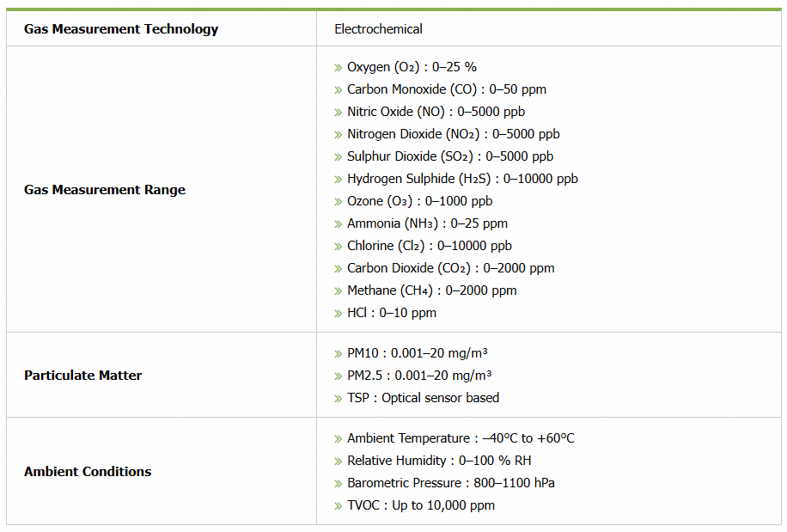Click the chevron bullet before Ambient Temperature
The height and width of the screenshot is (532, 787).
pos(339,438)
